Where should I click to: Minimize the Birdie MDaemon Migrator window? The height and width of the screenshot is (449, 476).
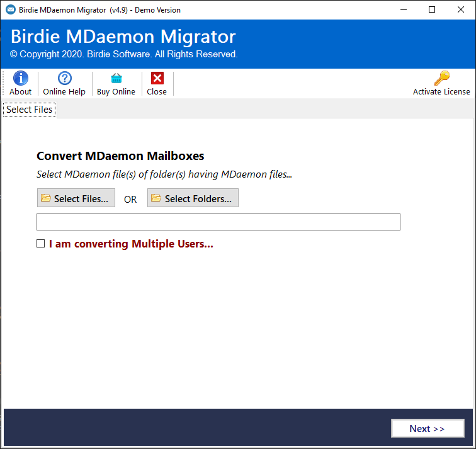(404, 9)
